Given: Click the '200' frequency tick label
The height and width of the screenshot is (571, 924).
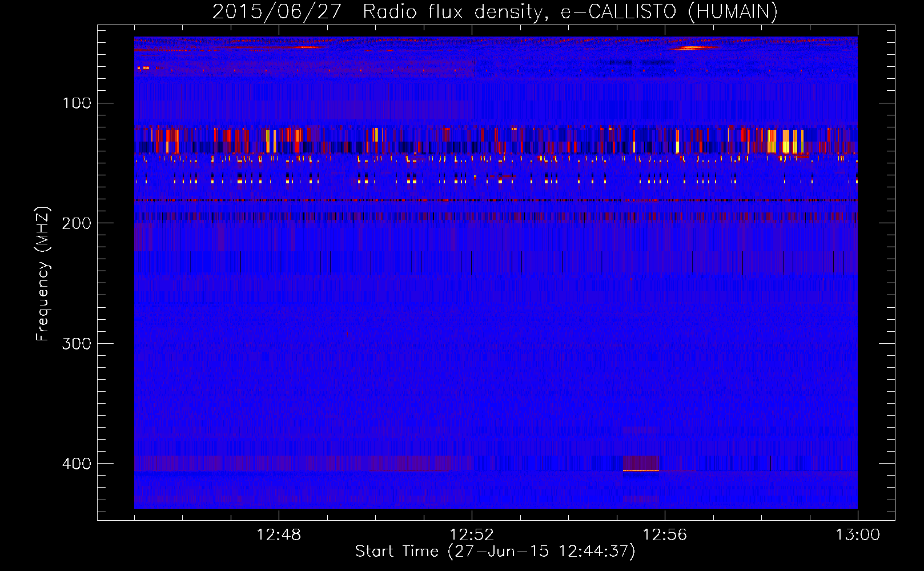Looking at the screenshot, I should [77, 223].
